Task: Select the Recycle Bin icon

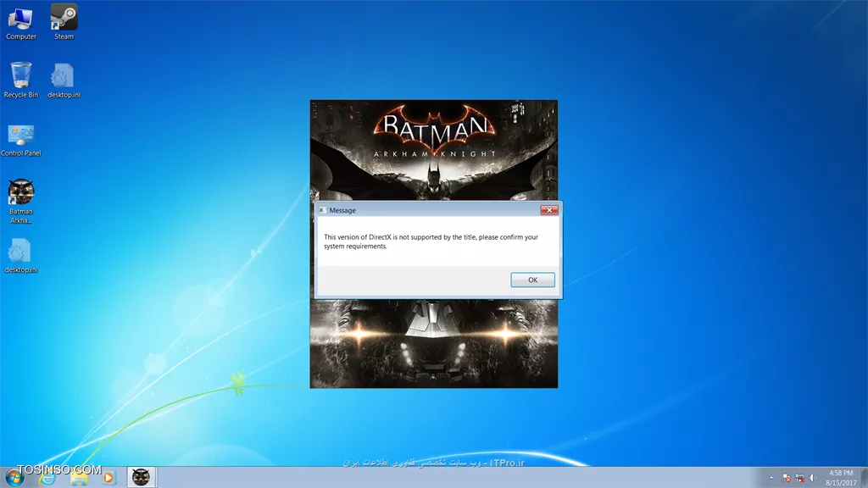Action: pyautogui.click(x=21, y=80)
